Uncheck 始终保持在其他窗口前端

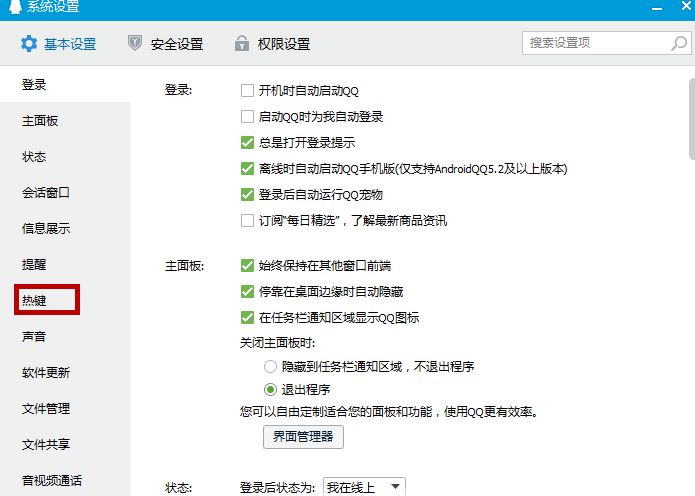247,266
